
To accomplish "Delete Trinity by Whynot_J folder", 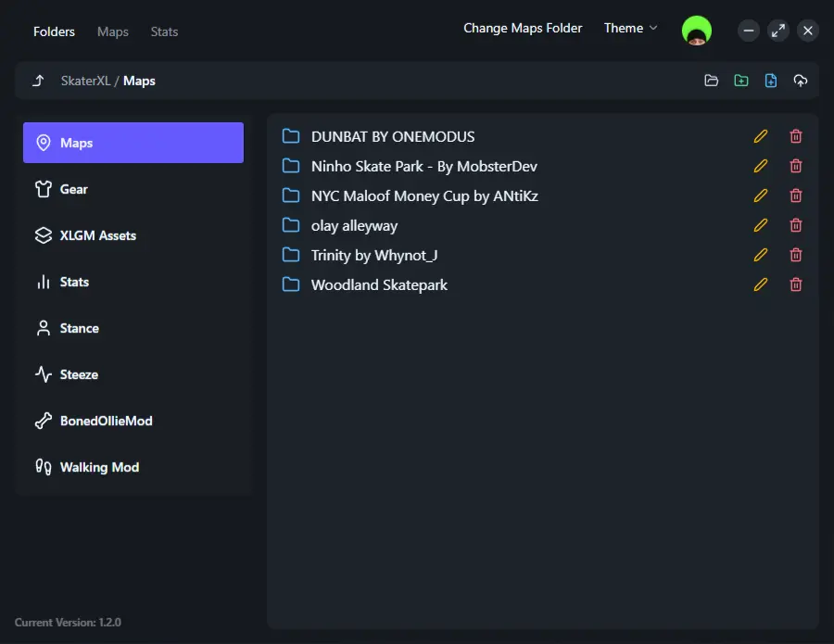I will coord(796,255).
